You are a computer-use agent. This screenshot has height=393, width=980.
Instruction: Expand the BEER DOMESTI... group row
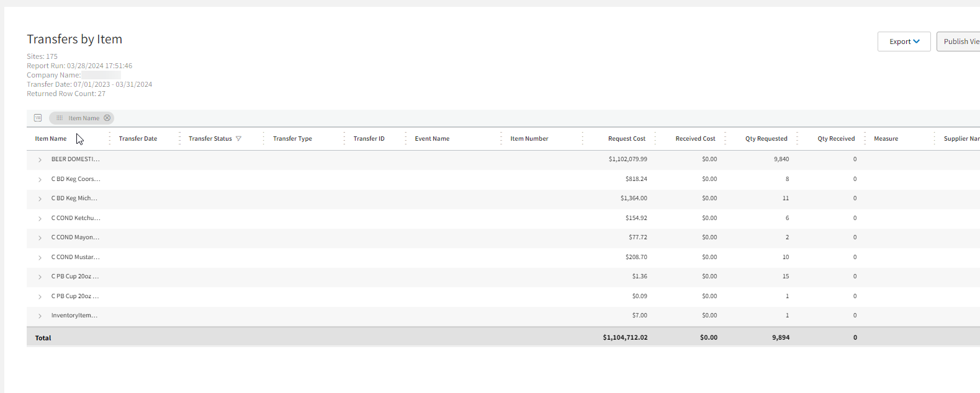[40, 160]
